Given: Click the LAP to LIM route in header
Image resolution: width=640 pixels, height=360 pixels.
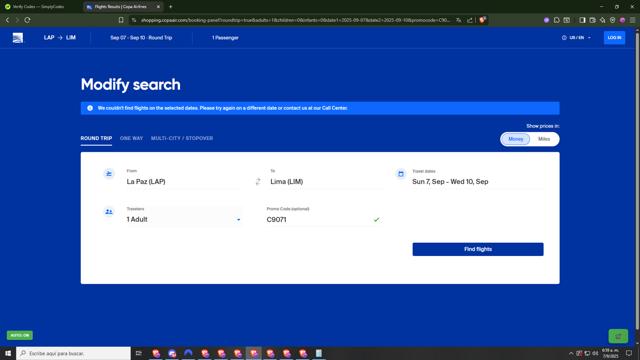Looking at the screenshot, I should [60, 38].
